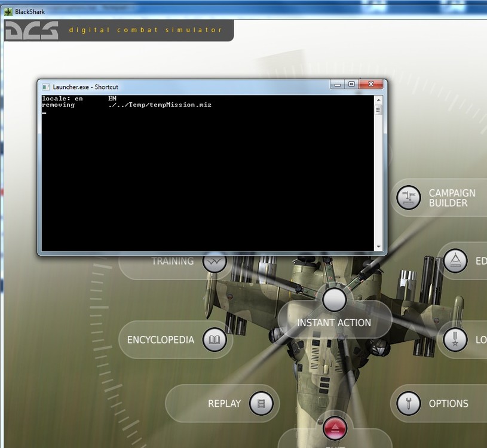Click the console scrollbar down arrow
The height and width of the screenshot is (448, 487).
378,245
